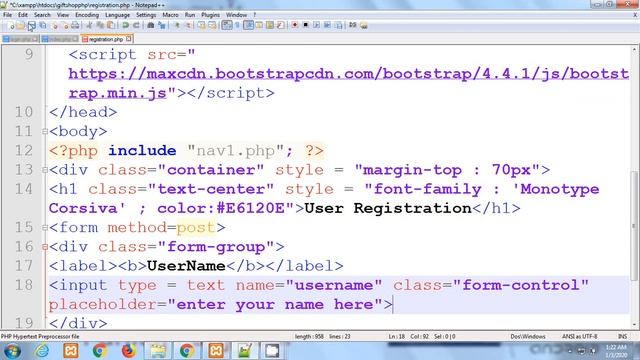Click the length : 958 status field
This screenshot has width=640, height=360.
[309, 337]
